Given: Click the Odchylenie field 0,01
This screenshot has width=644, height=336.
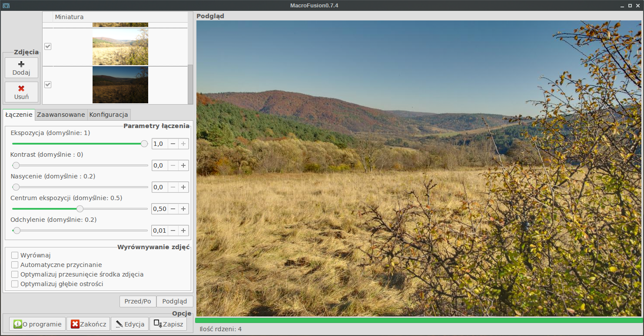Looking at the screenshot, I should (160, 231).
